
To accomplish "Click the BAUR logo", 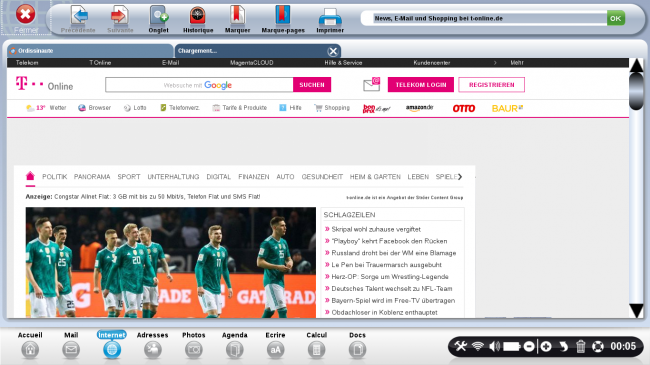I will [507, 108].
